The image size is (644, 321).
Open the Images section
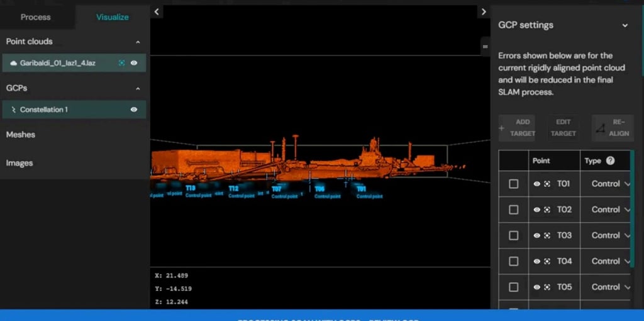pos(19,163)
